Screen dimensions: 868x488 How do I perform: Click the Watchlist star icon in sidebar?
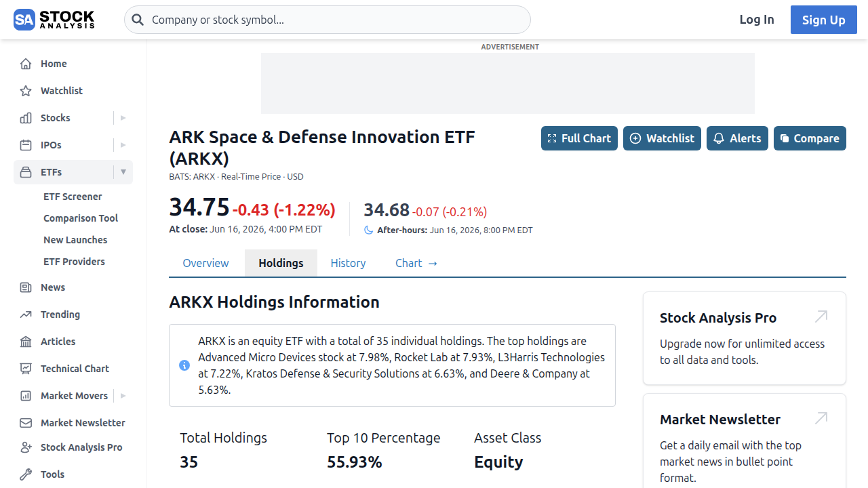click(26, 91)
